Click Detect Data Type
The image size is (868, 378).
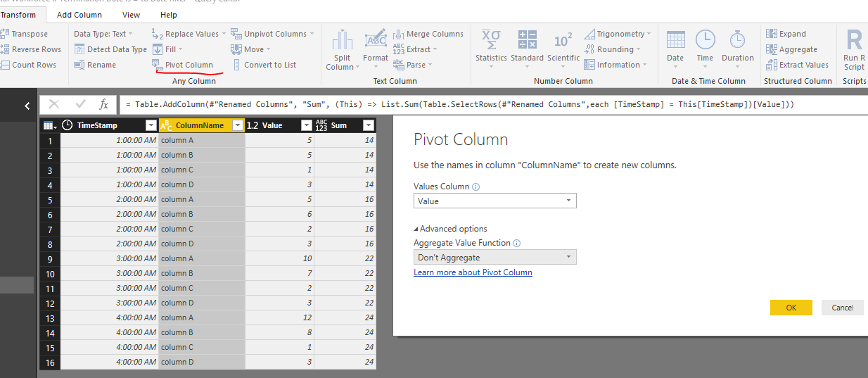coord(110,49)
